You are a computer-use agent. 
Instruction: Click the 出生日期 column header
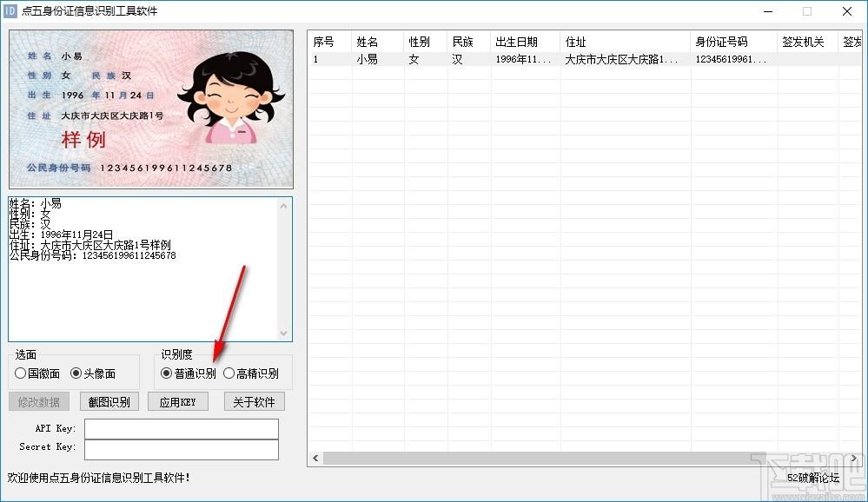pyautogui.click(x=525, y=42)
